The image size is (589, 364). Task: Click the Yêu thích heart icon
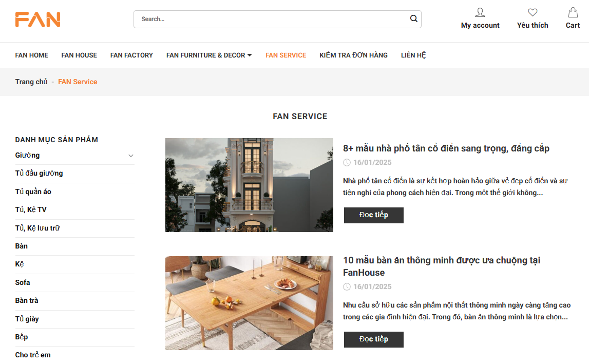[x=533, y=12]
